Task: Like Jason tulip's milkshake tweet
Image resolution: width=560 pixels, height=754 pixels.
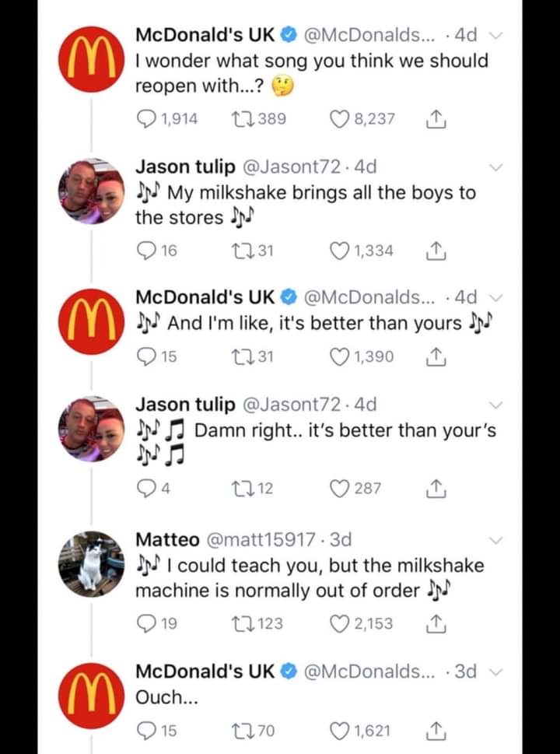Action: pyautogui.click(x=340, y=251)
